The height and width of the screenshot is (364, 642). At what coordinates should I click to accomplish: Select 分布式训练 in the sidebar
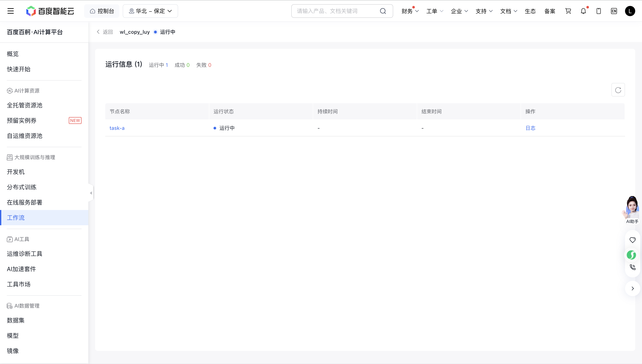[22, 187]
